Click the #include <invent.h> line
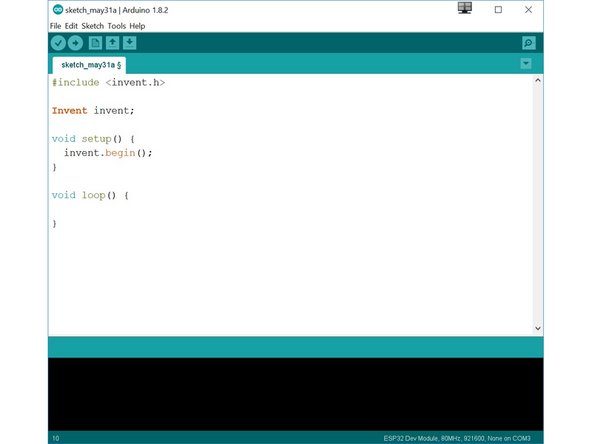 pos(108,83)
